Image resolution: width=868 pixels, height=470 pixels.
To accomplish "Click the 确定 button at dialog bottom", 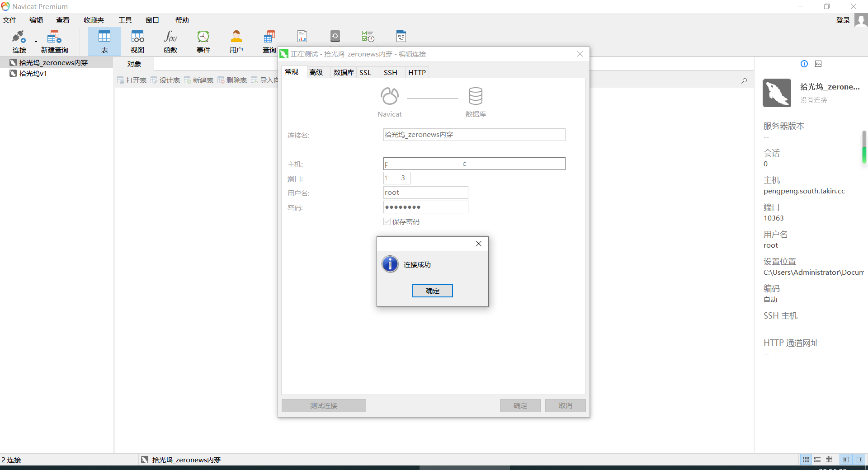I will (520, 405).
